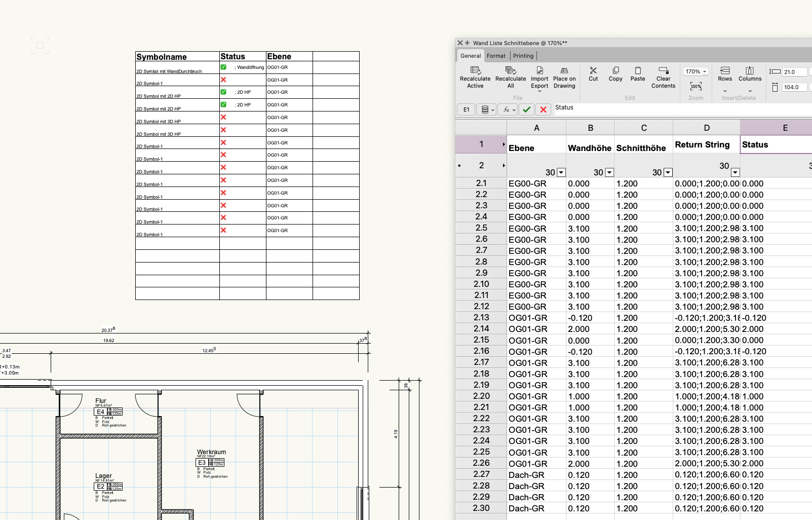Screen dimensions: 812x520
Task: Open the Printing tab
Action: (x=523, y=56)
